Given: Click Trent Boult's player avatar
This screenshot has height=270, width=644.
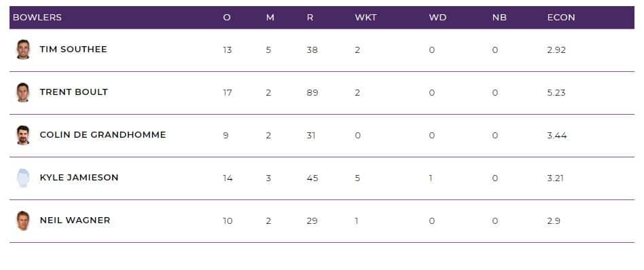Looking at the screenshot, I should [x=23, y=92].
